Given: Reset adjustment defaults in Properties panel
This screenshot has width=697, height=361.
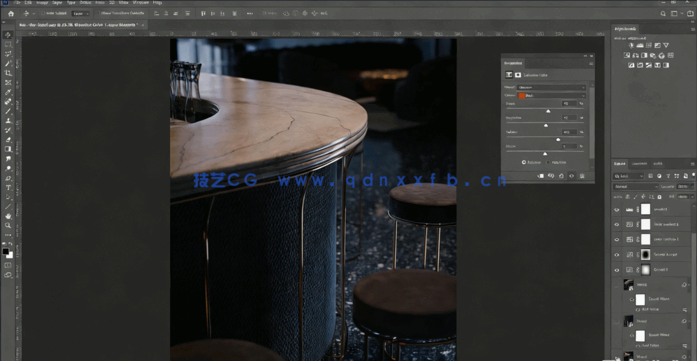Looking at the screenshot, I should tap(561, 176).
